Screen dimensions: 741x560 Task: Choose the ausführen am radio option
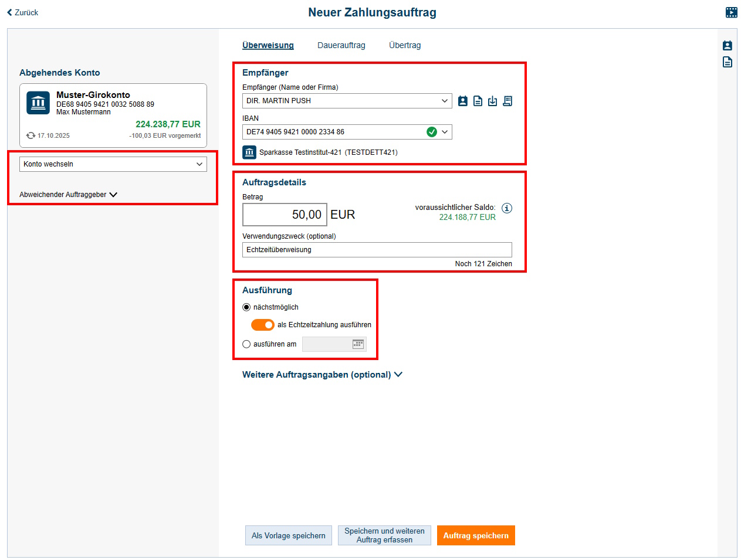tap(246, 344)
